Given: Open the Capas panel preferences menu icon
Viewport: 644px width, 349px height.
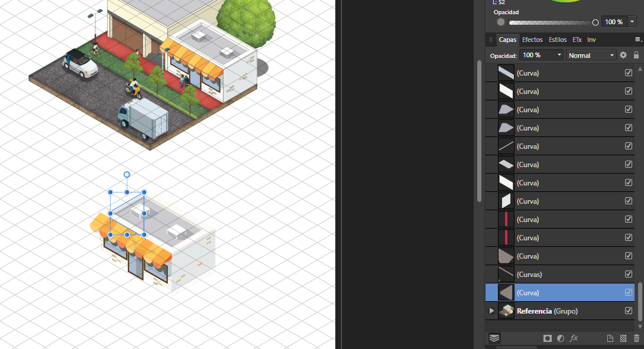Looking at the screenshot, I should coord(638,40).
